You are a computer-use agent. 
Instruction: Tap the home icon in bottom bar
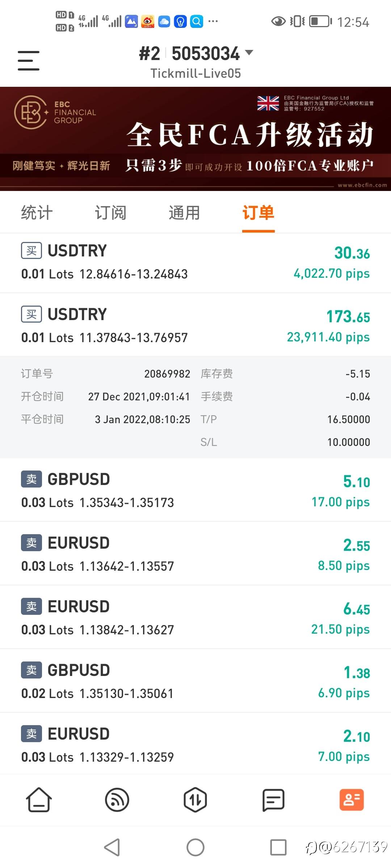(39, 800)
